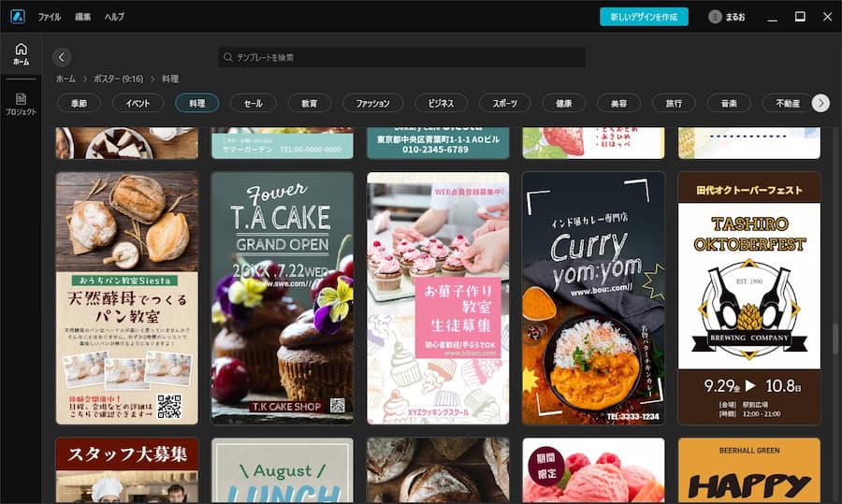
Task: Select the ビジネス category chip
Action: click(441, 103)
